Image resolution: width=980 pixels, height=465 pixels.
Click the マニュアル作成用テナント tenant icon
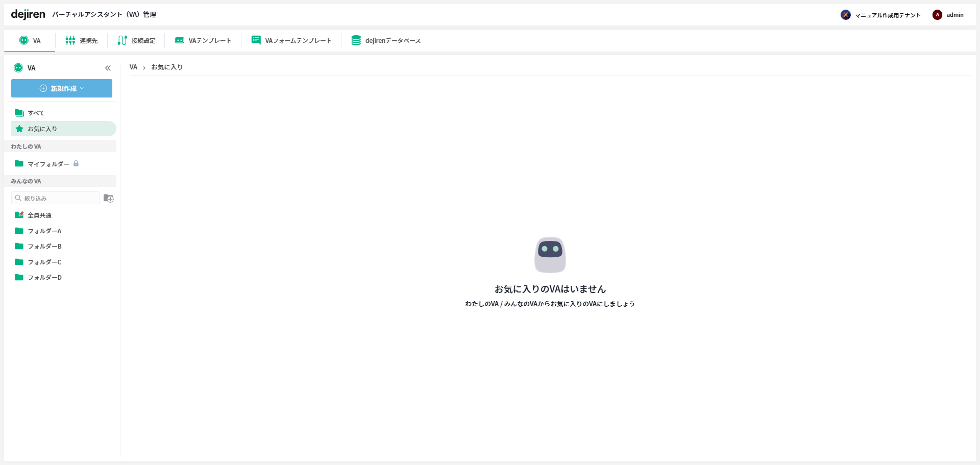[846, 15]
